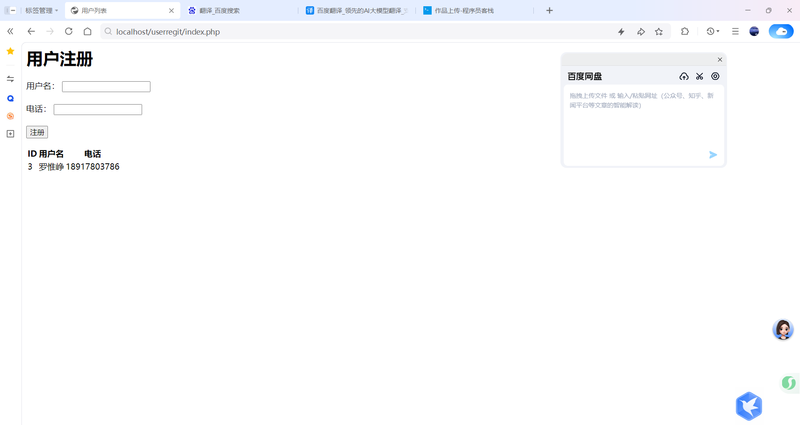The width and height of the screenshot is (800, 425).
Task: Open the history clock dropdown
Action: point(713,32)
